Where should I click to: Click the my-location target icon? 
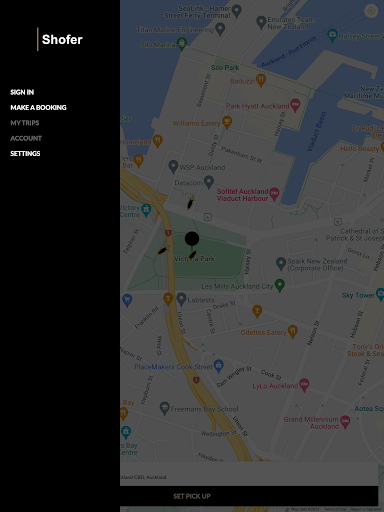[371, 11]
